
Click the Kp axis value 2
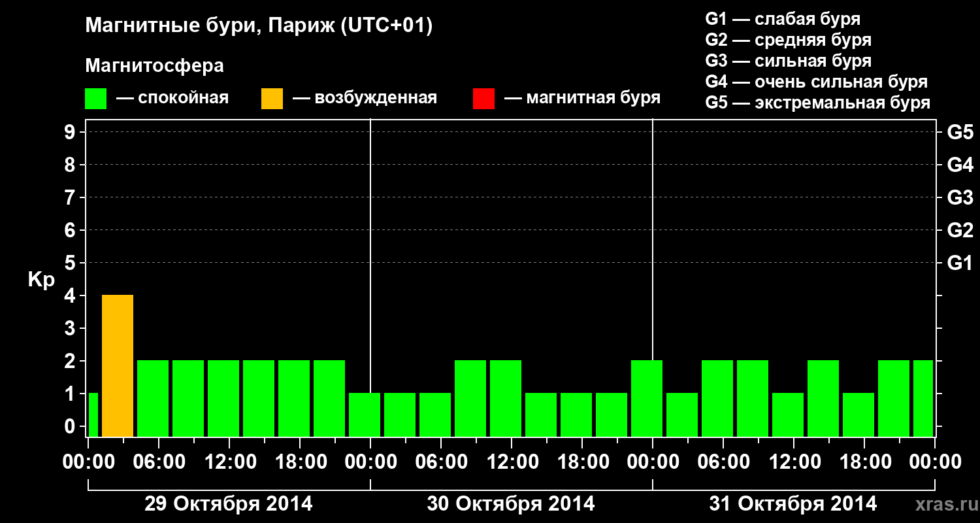pyautogui.click(x=71, y=361)
